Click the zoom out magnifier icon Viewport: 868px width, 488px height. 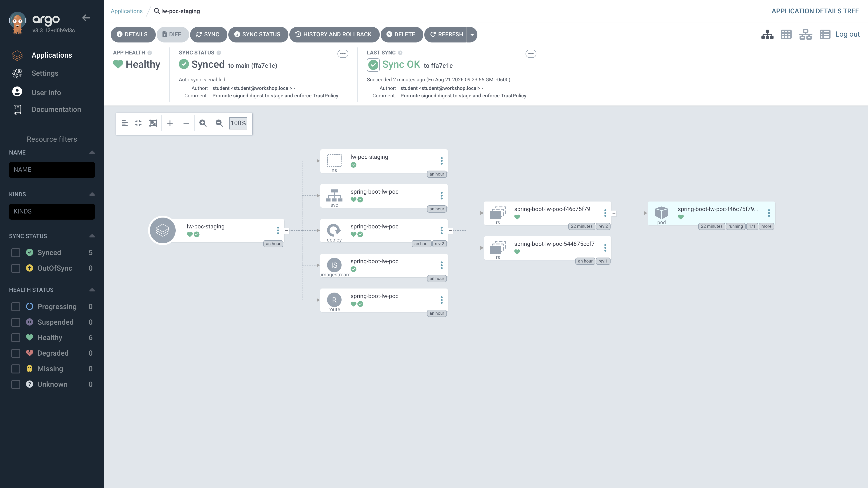[x=219, y=123]
